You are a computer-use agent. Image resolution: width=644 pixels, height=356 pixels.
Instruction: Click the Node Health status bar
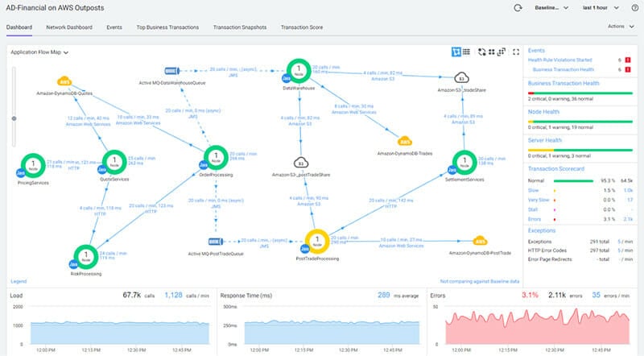point(580,122)
